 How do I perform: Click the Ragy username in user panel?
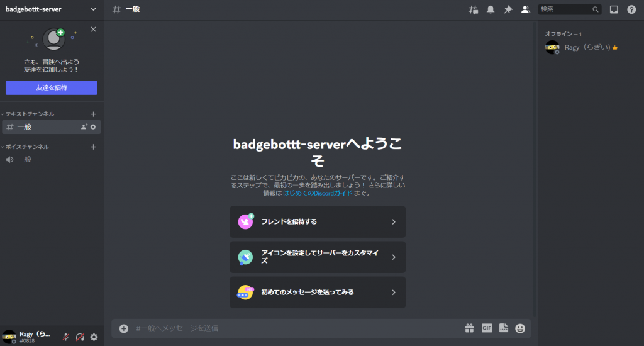(35, 334)
